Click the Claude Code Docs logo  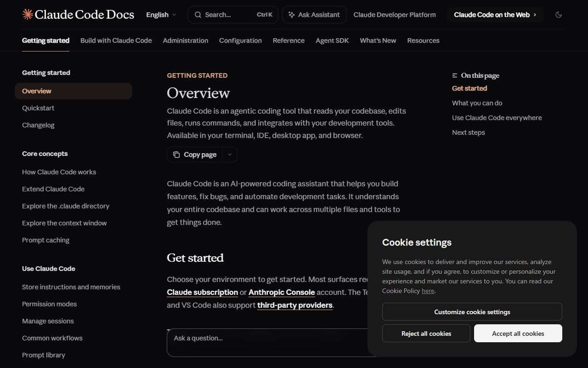[78, 15]
